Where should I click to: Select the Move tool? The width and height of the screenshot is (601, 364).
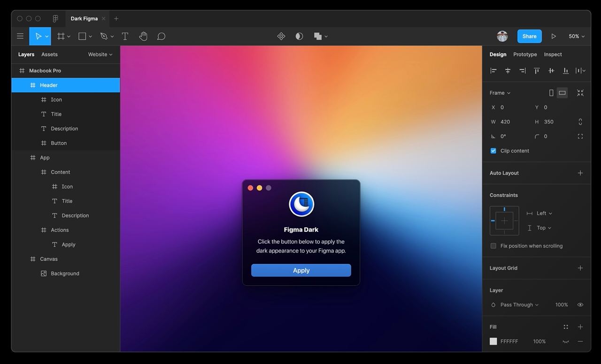38,36
